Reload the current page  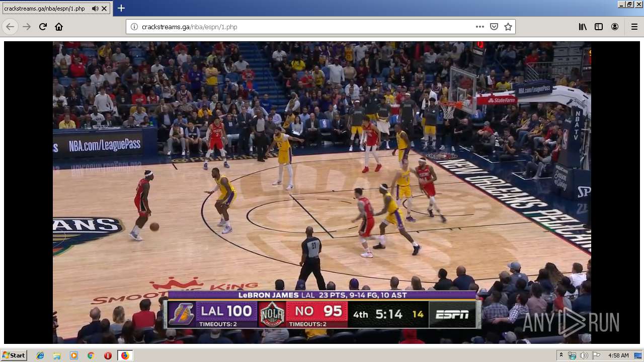coord(43,27)
